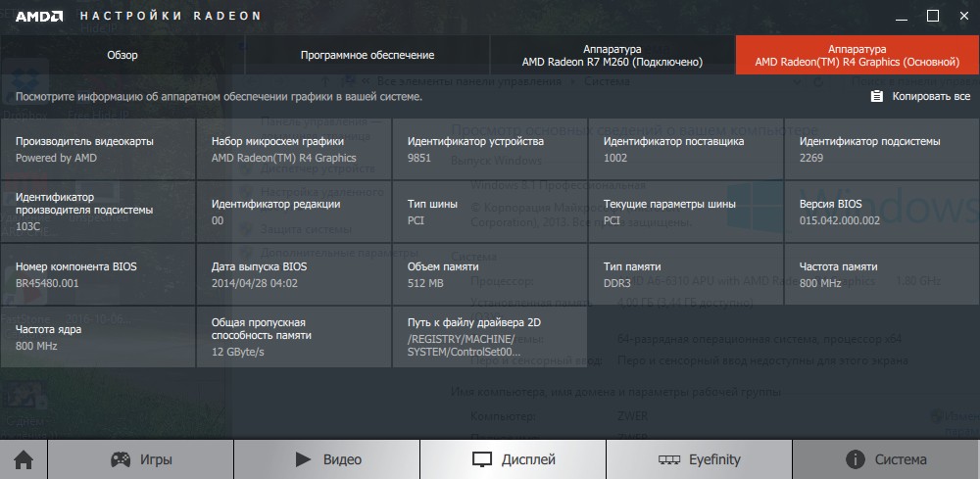Open the Дисплей display section

513,458
